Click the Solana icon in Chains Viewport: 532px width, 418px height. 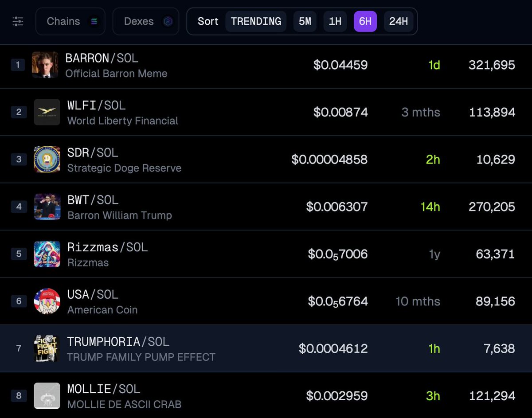click(x=94, y=21)
